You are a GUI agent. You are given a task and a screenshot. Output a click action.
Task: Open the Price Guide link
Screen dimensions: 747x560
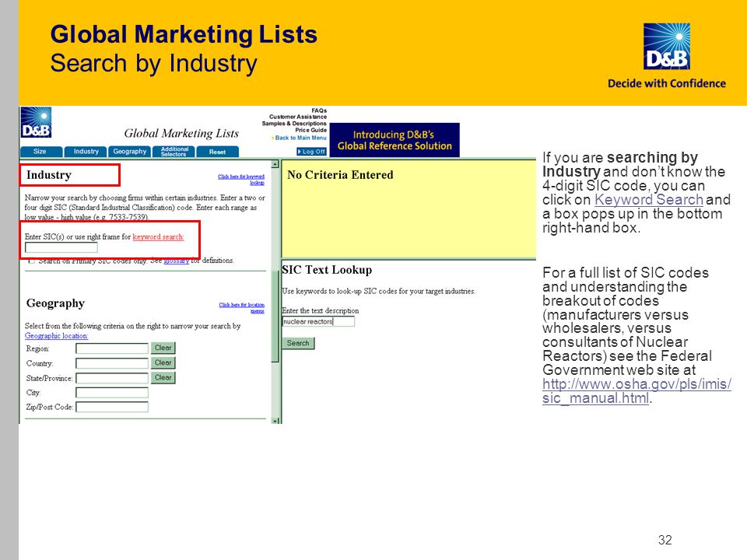tap(310, 130)
